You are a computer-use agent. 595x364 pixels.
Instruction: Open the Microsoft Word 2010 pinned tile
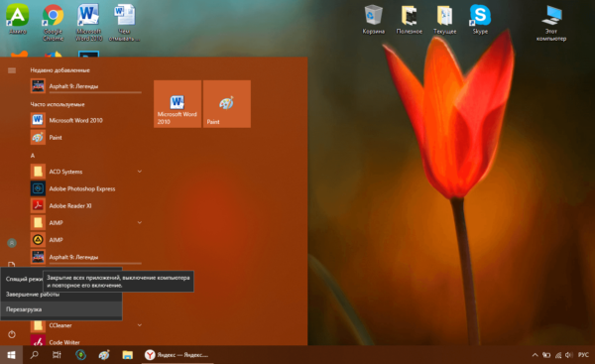(x=178, y=103)
